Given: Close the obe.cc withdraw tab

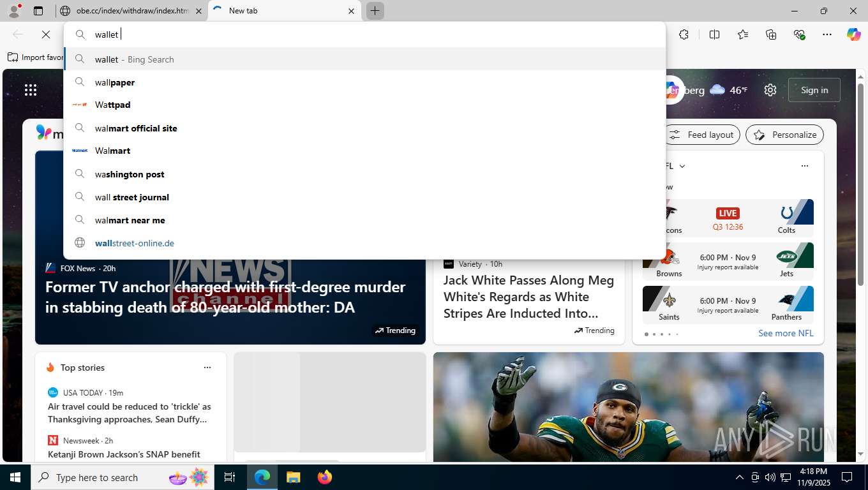Looking at the screenshot, I should point(198,11).
